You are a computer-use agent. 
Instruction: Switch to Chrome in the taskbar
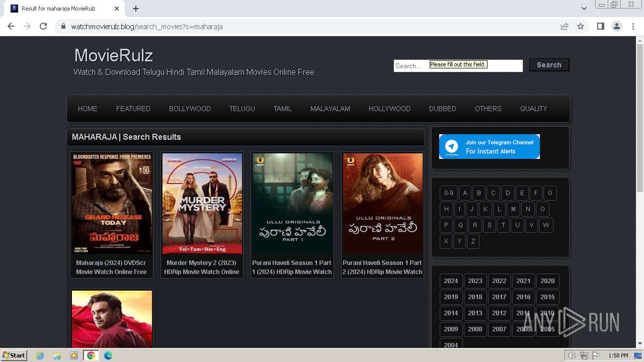91,355
